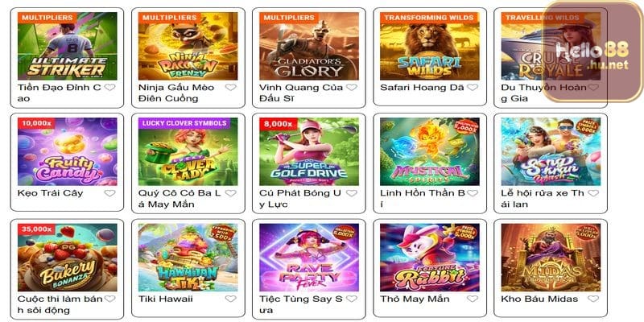Click the Hello88 logo
644x322 pixels.
pyautogui.click(x=592, y=57)
